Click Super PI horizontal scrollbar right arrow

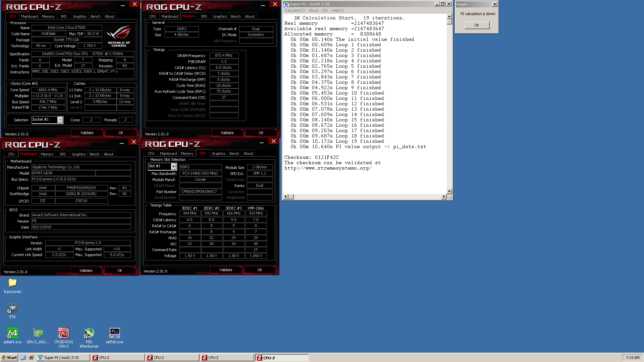[x=444, y=197]
